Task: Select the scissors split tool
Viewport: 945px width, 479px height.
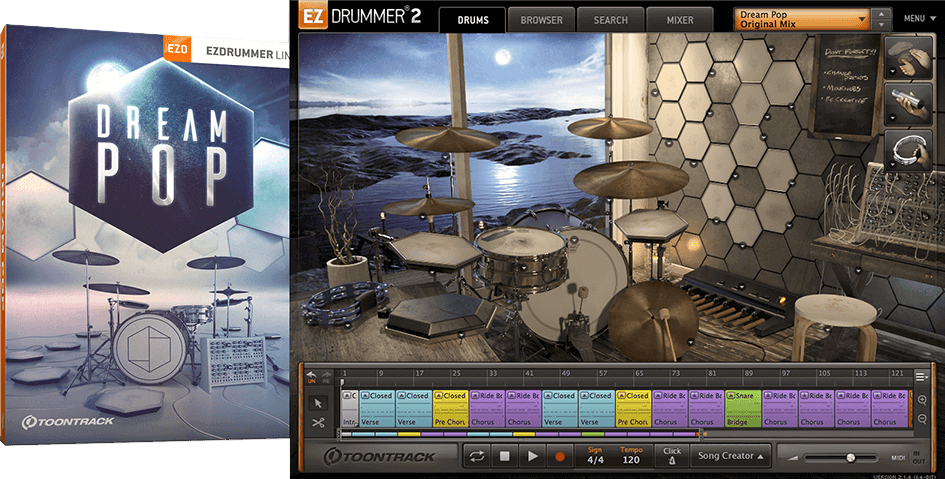Action: 318,423
